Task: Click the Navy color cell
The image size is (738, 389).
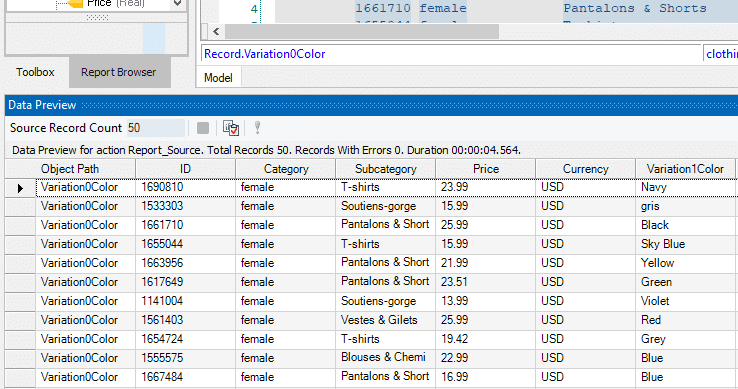Action: pos(685,187)
